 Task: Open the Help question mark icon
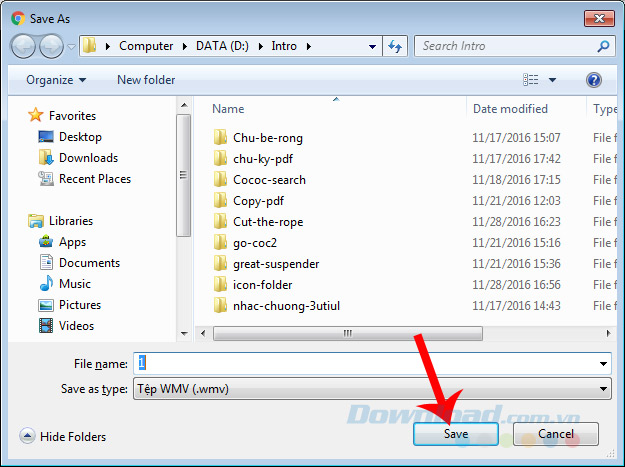pyautogui.click(x=594, y=80)
